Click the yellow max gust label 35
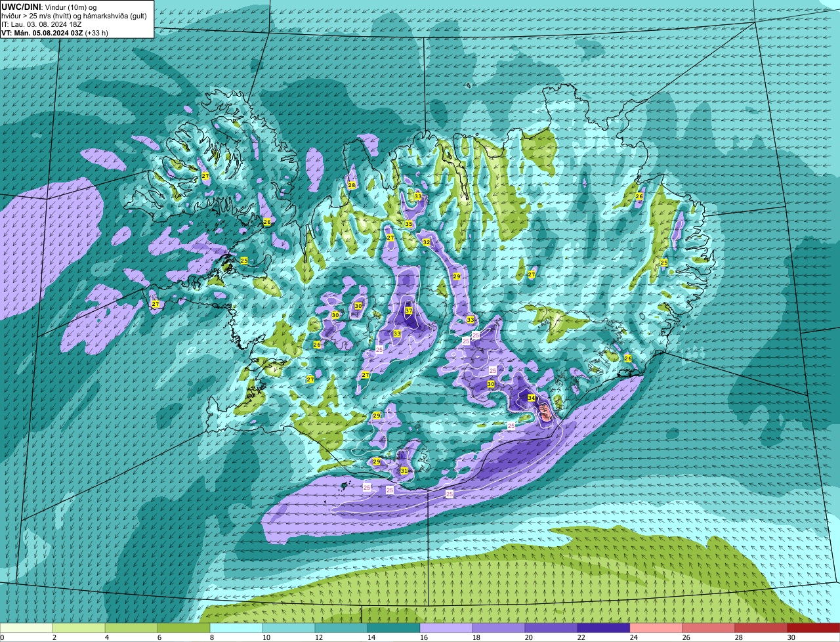The height and width of the screenshot is (642, 840). (409, 225)
